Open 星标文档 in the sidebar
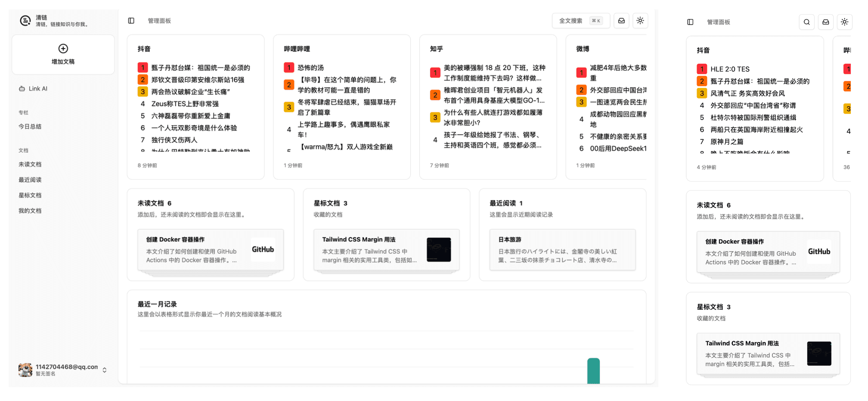The image size is (868, 401). 30,195
